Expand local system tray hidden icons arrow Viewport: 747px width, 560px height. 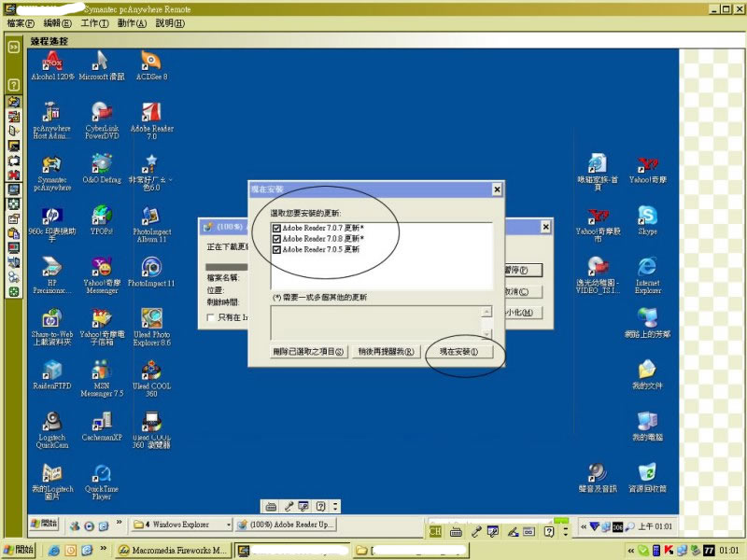click(631, 551)
